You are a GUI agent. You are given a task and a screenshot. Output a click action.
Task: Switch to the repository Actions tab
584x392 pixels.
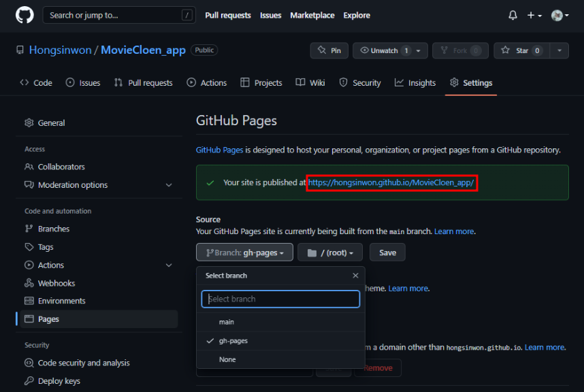click(207, 82)
